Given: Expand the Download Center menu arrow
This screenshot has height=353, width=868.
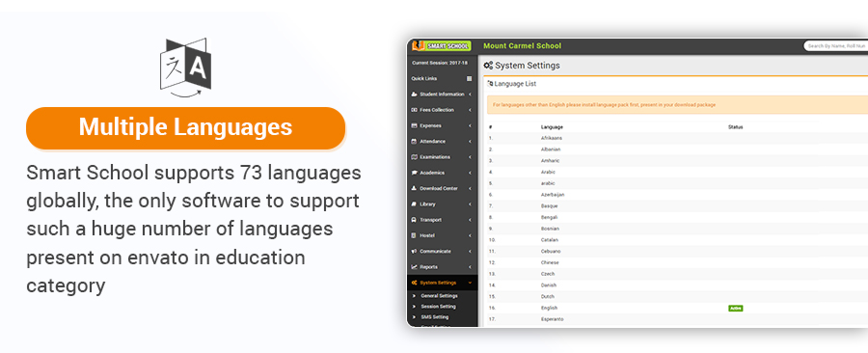Looking at the screenshot, I should [x=470, y=188].
